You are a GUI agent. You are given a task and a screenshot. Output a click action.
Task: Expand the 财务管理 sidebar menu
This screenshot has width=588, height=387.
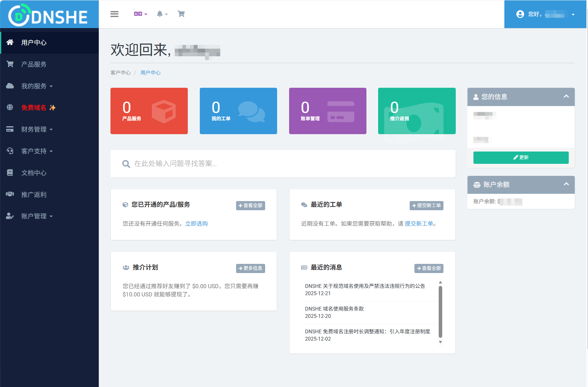coord(37,129)
